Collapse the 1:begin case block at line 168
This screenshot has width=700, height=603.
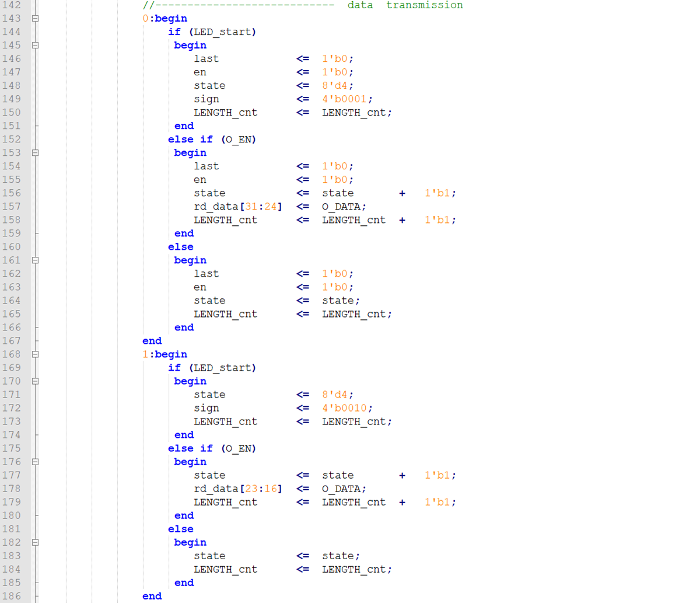coord(35,354)
